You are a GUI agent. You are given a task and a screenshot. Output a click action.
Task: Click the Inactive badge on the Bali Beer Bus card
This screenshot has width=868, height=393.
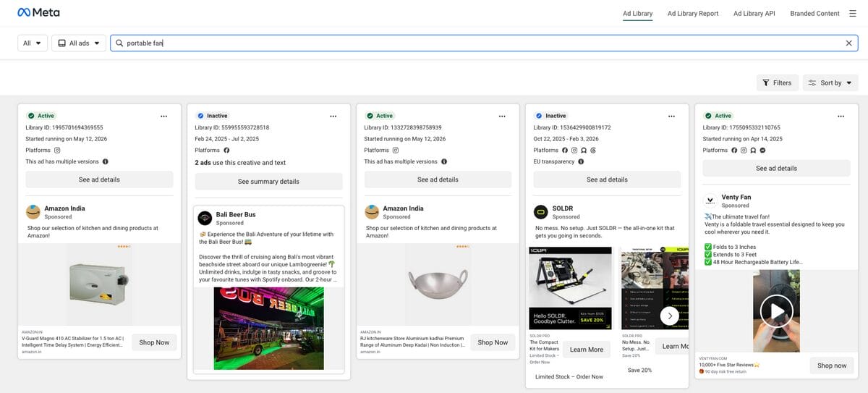[x=212, y=116]
